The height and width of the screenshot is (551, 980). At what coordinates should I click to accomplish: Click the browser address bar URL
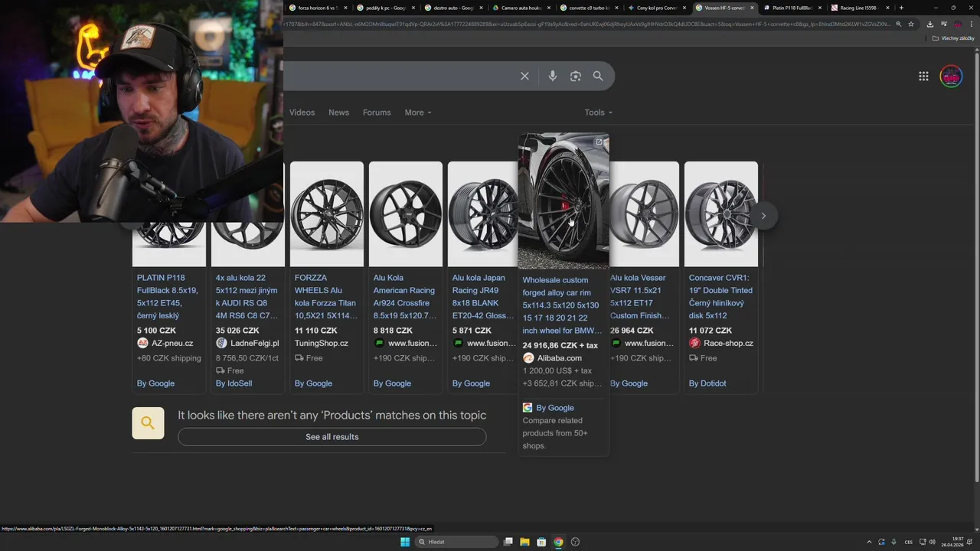point(586,24)
